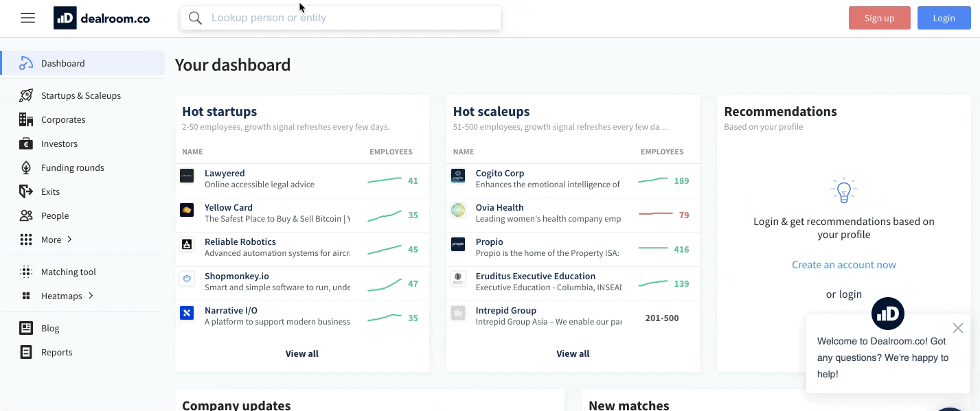Click the Reports document icon
This screenshot has height=411, width=980.
pyautogui.click(x=26, y=352)
